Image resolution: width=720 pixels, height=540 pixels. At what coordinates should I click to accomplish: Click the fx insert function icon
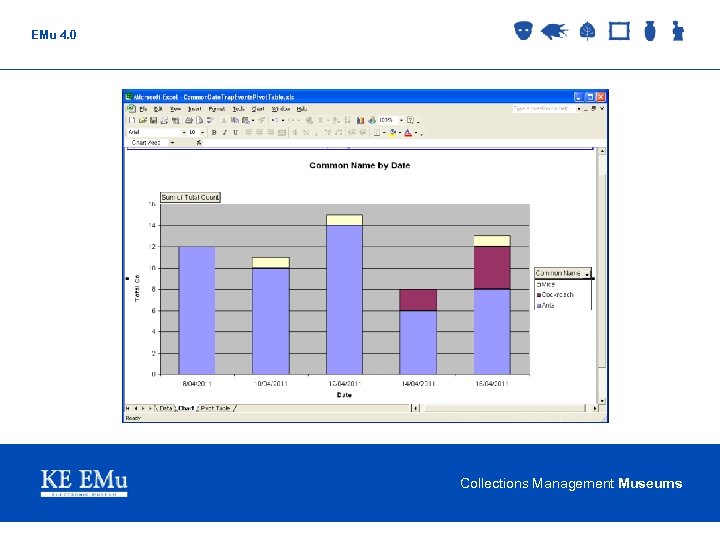[199, 143]
